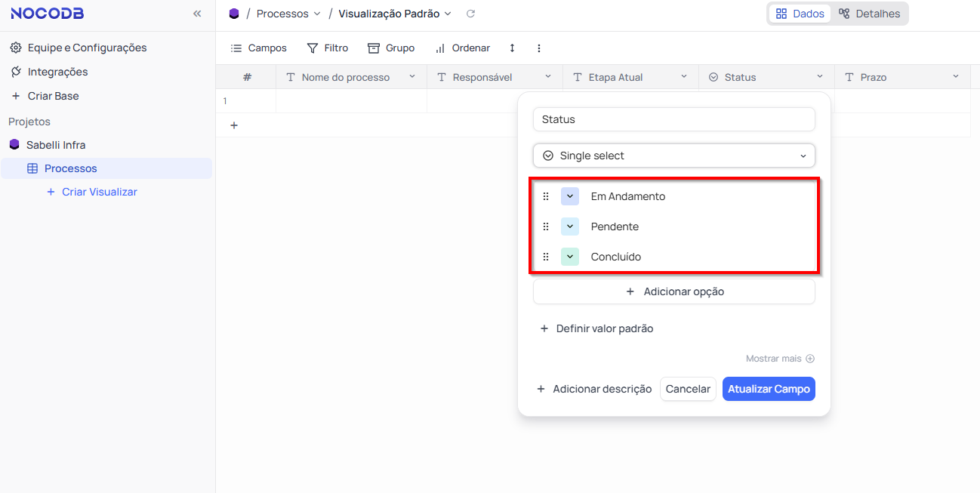Click the drag handle beside Pendente option
This screenshot has height=493, width=980.
pyautogui.click(x=546, y=226)
